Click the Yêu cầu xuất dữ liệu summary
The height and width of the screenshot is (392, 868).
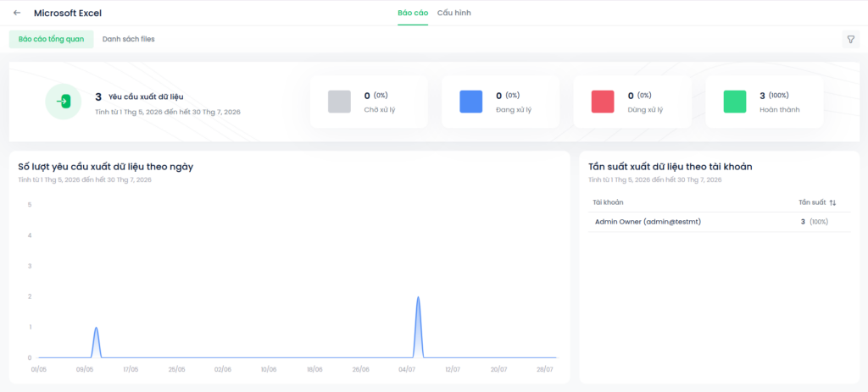[146, 97]
